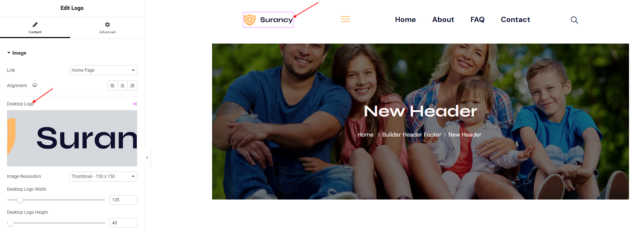Click the responsive desktop icon beside Alignment
This screenshot has width=644, height=231.
pos(35,85)
